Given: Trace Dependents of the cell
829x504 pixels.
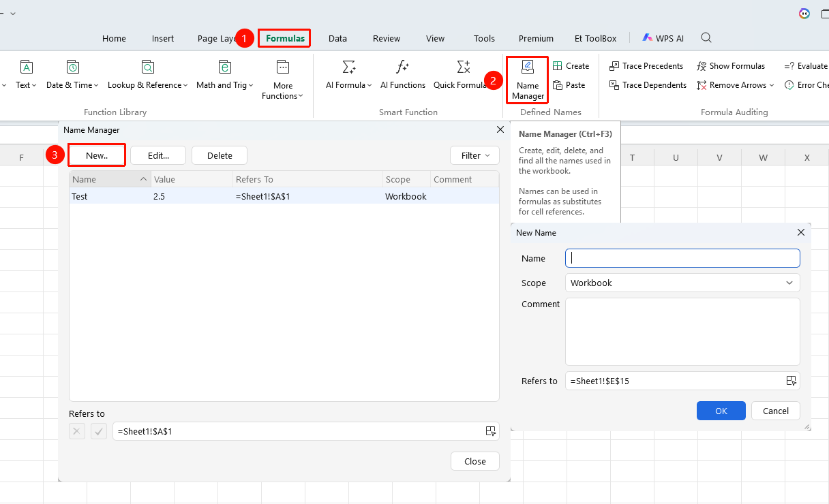Looking at the screenshot, I should click(x=648, y=85).
